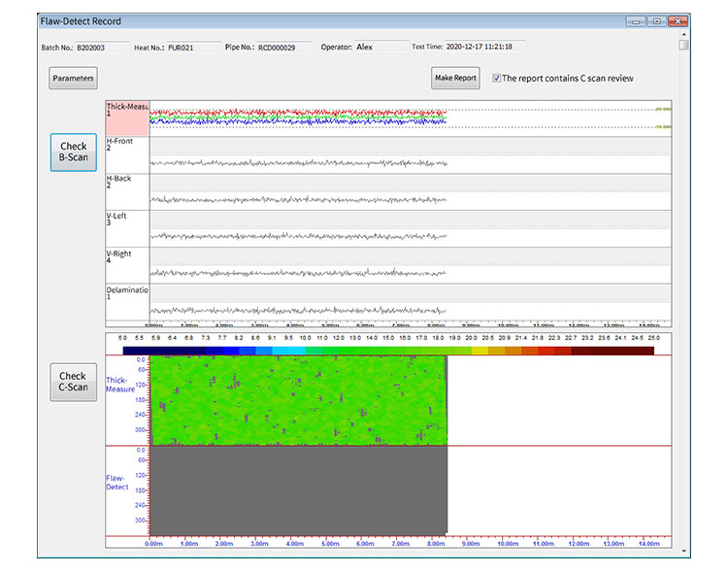Maximize the Flaw-Detect Record window
728x573 pixels.
tap(657, 20)
